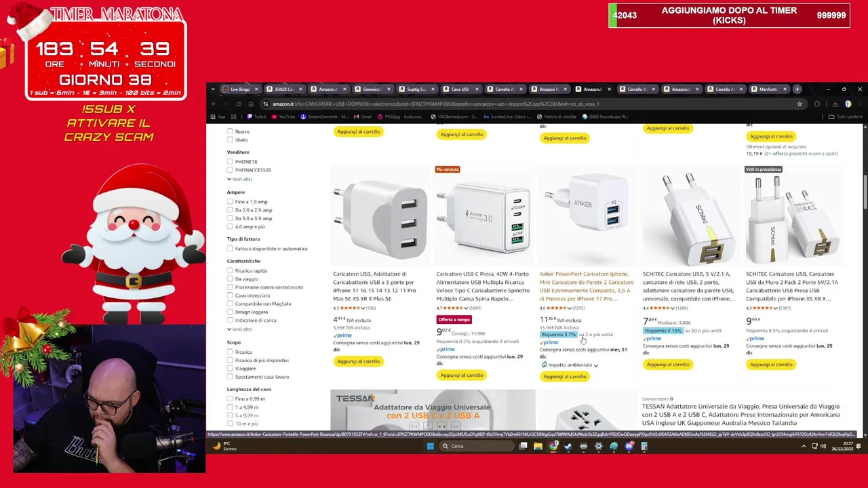Open the Twitch bookmark
The height and width of the screenshot is (488, 868).
point(257,117)
